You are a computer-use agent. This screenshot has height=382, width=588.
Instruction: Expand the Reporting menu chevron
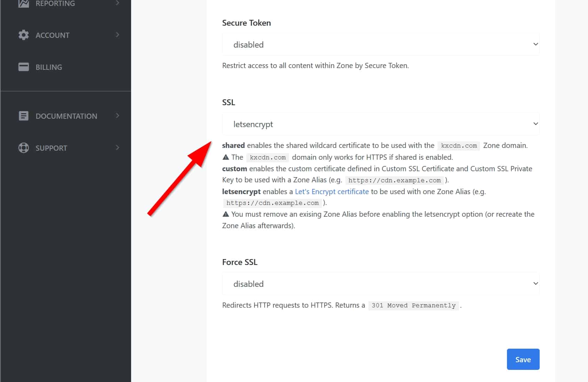(118, 3)
